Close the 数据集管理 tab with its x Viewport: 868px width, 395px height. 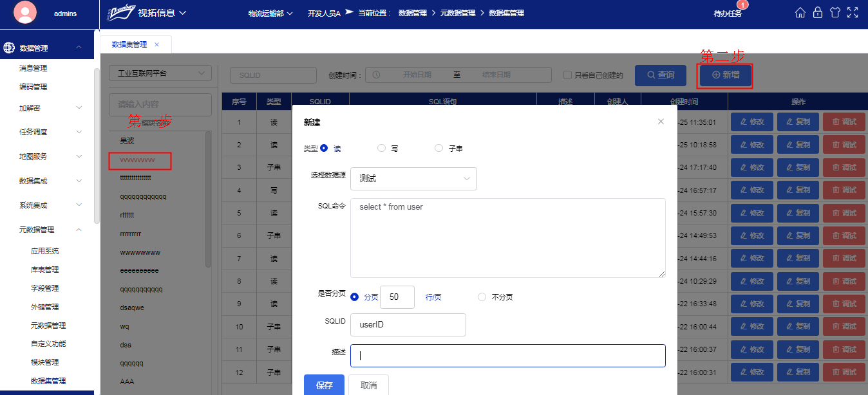(x=156, y=44)
